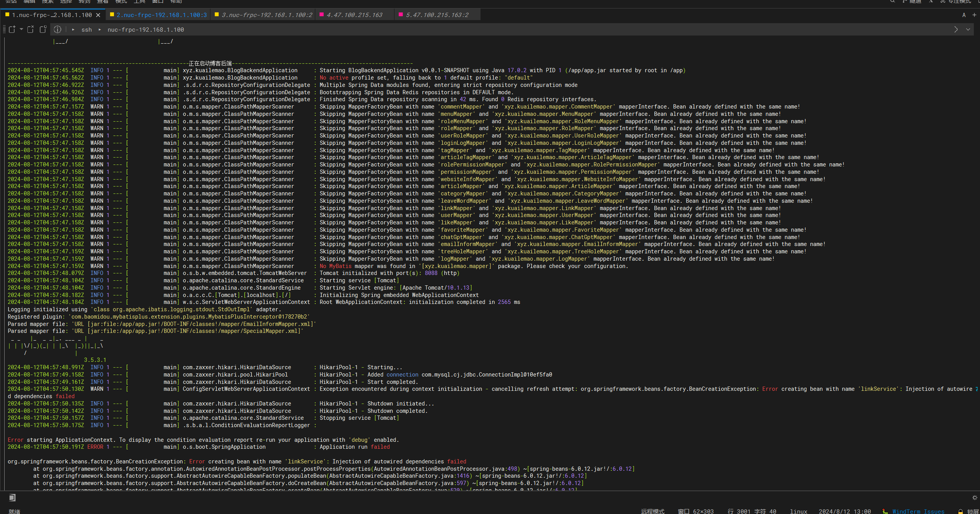Click the forward chevron in the address bar
Screen dimensions: 980x514
956,29
